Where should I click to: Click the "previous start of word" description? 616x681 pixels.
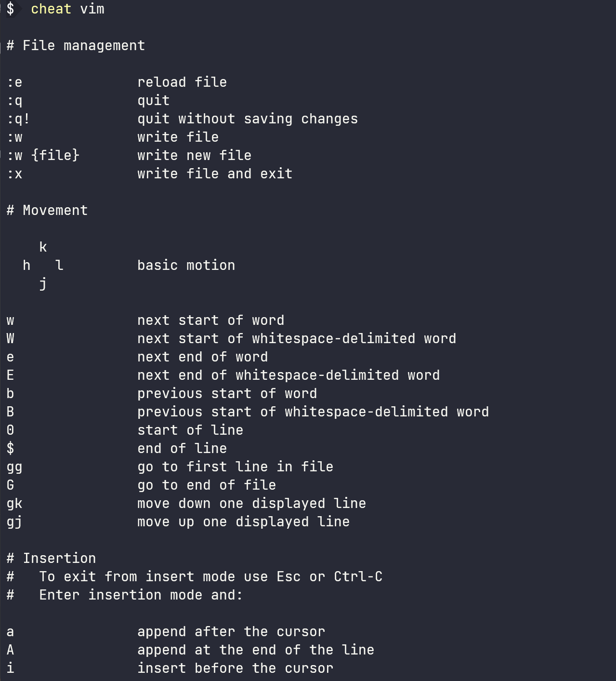[x=227, y=394]
